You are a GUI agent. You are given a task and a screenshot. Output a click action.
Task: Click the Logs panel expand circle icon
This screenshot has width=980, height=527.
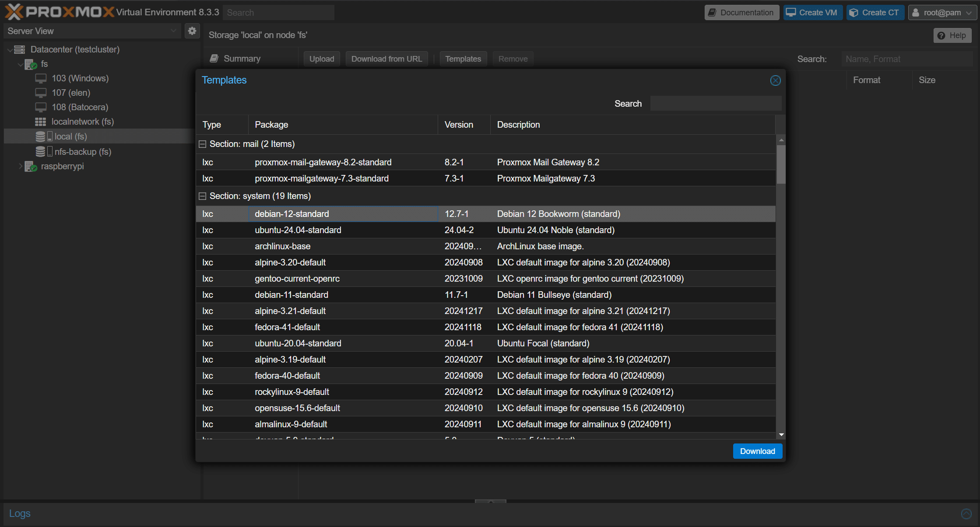[x=966, y=514]
